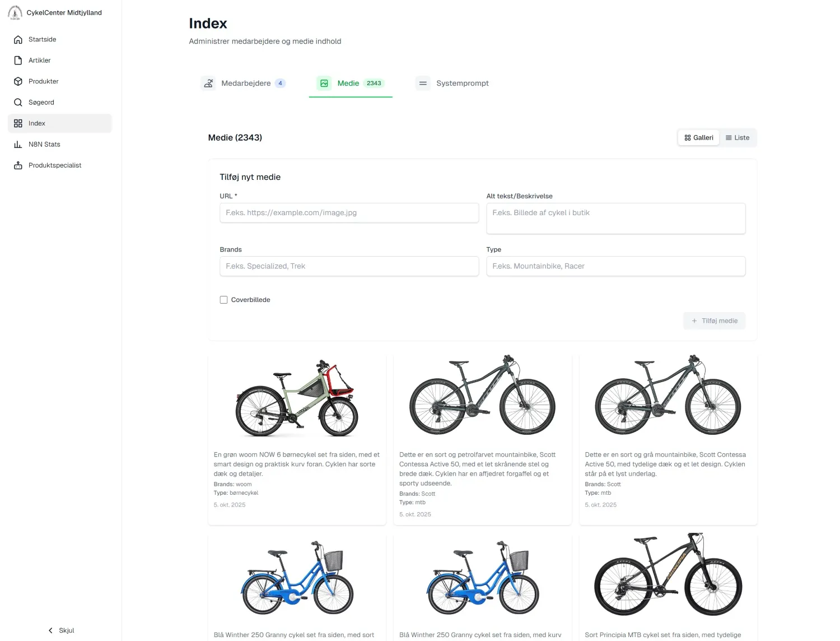
Task: Click into the Alt tekst/Beskrivelse text area
Action: tap(615, 219)
